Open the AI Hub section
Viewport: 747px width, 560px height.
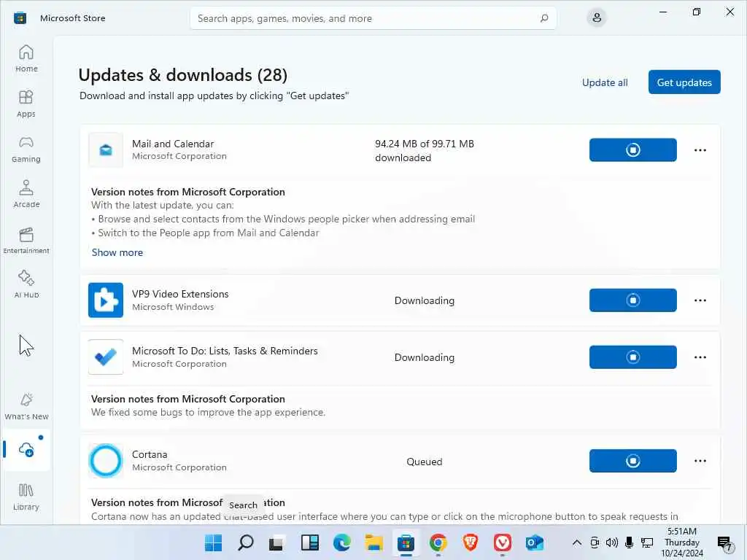click(26, 284)
